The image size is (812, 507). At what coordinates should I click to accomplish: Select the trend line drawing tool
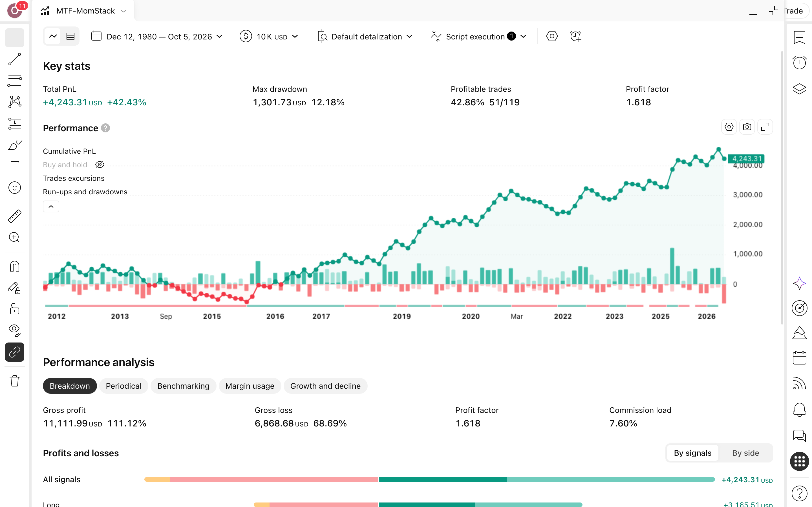click(15, 59)
